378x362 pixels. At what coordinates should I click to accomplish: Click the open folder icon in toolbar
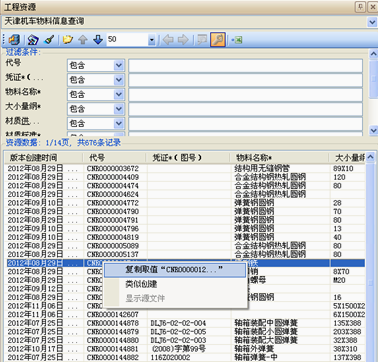[x=68, y=40]
